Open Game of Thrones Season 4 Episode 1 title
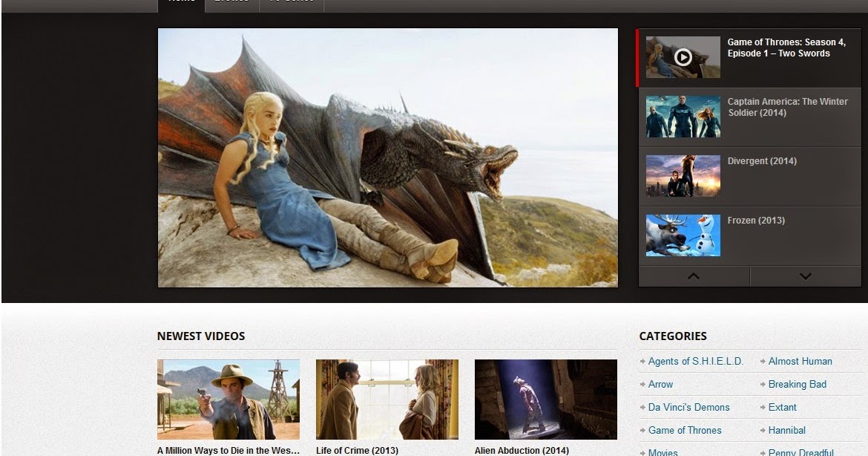 (x=786, y=48)
